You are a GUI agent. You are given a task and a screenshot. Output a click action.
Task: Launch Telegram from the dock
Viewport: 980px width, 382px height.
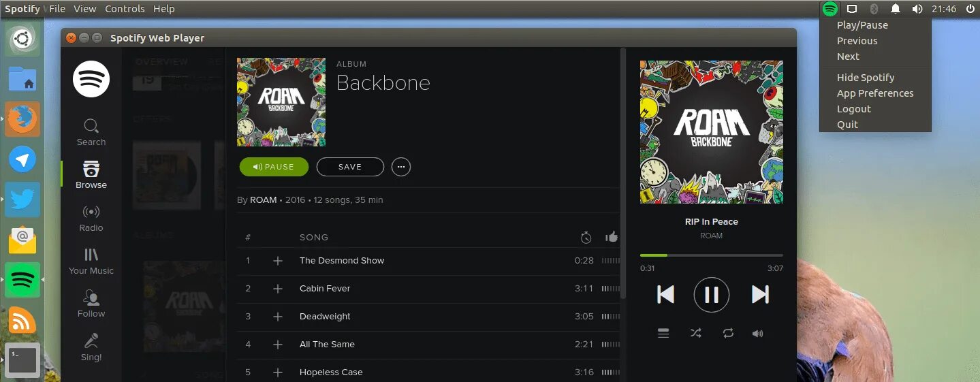pos(22,160)
